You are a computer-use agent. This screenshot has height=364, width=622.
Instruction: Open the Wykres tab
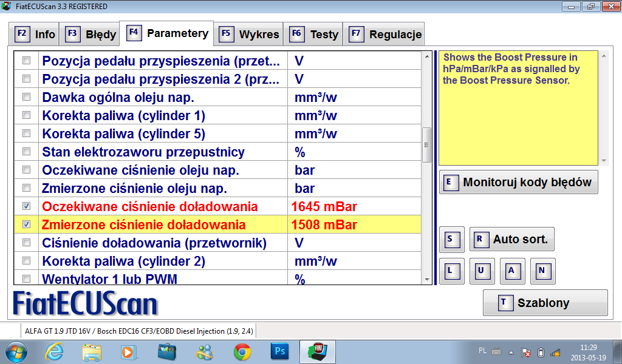248,34
